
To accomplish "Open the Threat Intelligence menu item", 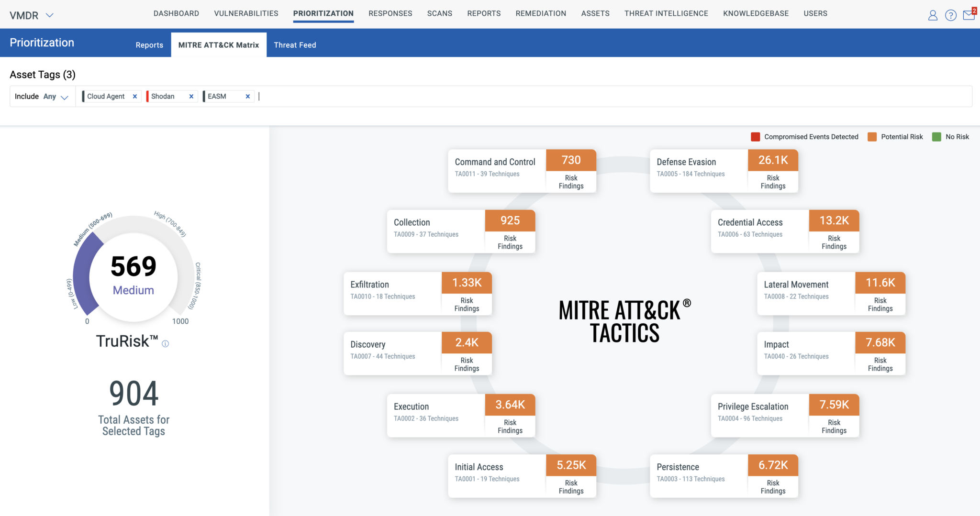I will tap(666, 13).
